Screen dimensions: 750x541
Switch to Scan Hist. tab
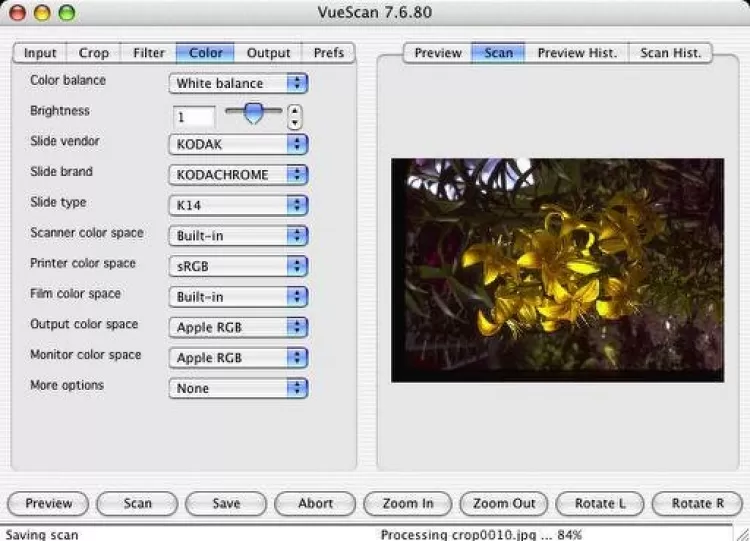(669, 53)
